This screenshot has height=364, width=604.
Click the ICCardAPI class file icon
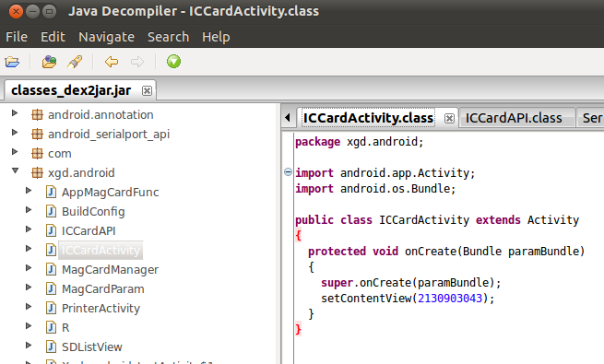point(51,231)
